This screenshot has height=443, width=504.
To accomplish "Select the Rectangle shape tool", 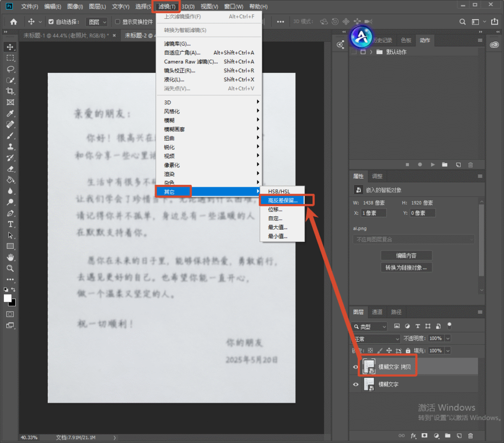I will pos(10,246).
